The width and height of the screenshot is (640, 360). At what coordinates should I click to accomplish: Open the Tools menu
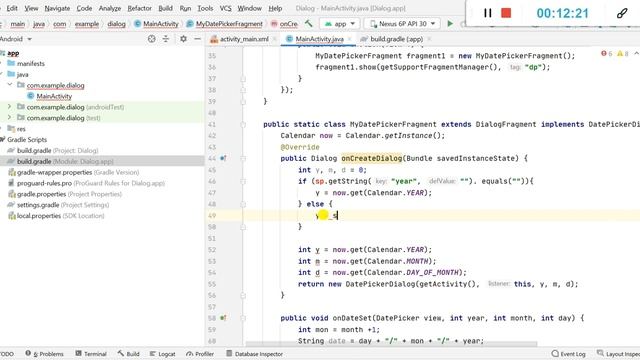(205, 8)
